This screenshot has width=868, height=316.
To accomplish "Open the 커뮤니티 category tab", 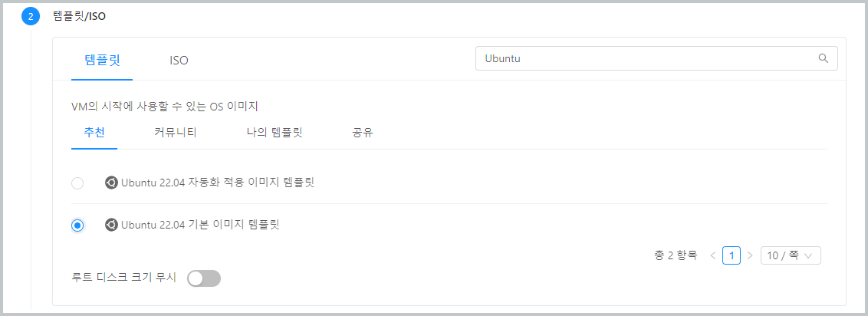I will click(x=176, y=133).
